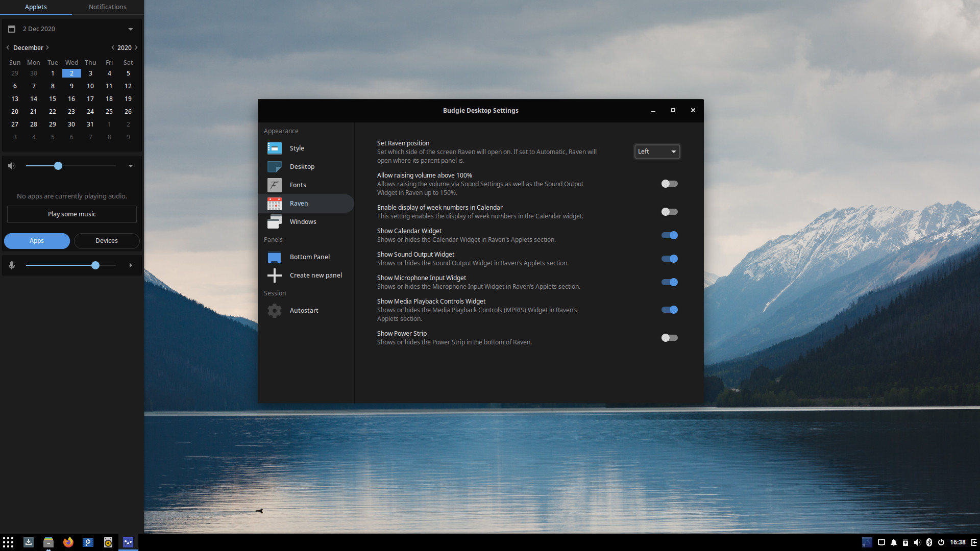Click the Fonts settings icon
Image resolution: width=980 pixels, height=551 pixels.
point(274,184)
